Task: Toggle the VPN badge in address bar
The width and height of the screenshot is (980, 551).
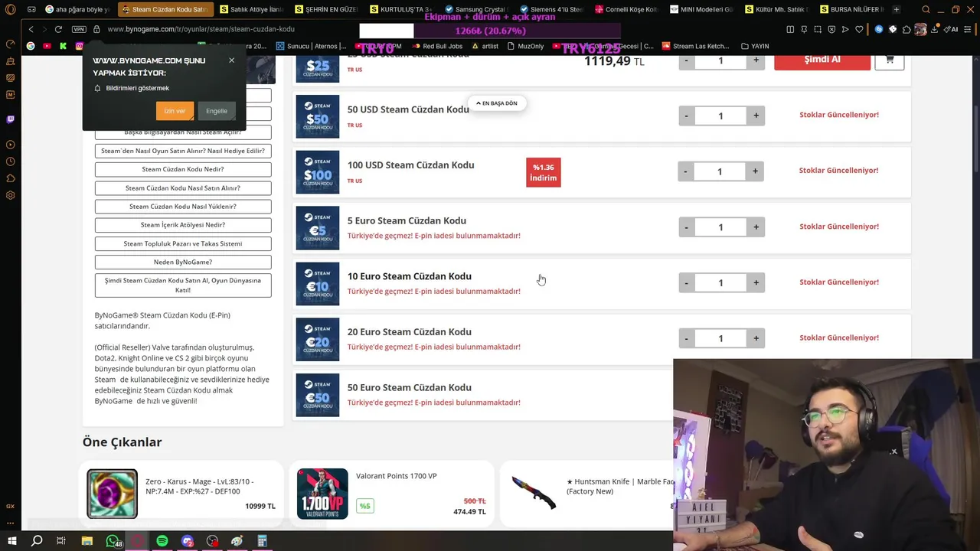Action: click(x=79, y=29)
